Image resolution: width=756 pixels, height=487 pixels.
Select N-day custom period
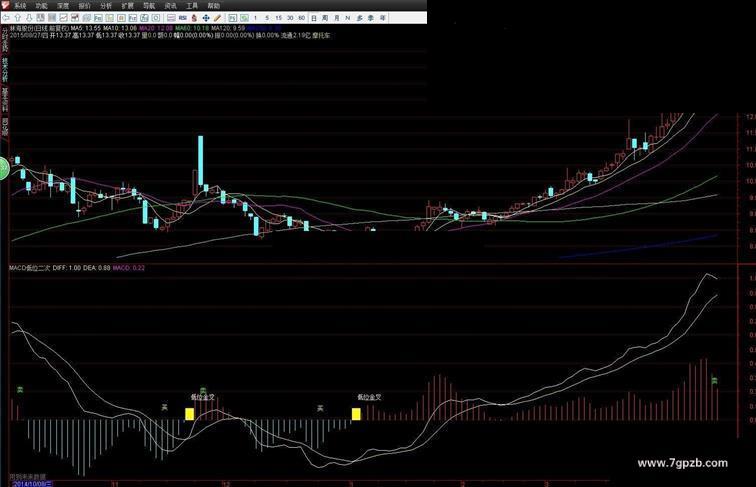click(348, 18)
